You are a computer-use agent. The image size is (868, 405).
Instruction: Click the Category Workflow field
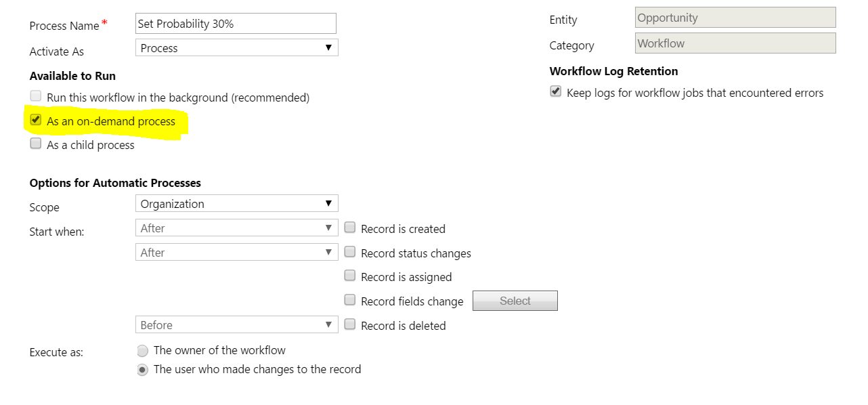735,43
